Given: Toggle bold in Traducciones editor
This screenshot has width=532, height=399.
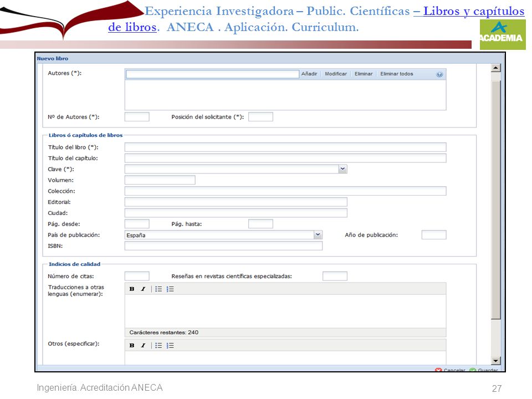Looking at the screenshot, I should pyautogui.click(x=132, y=289).
